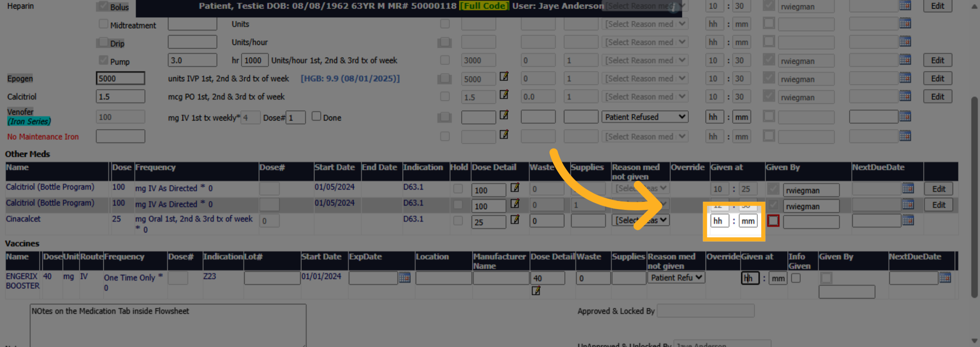Open calendar icon in Calcitriol mcg PO row
980x347 pixels.
tap(905, 96)
